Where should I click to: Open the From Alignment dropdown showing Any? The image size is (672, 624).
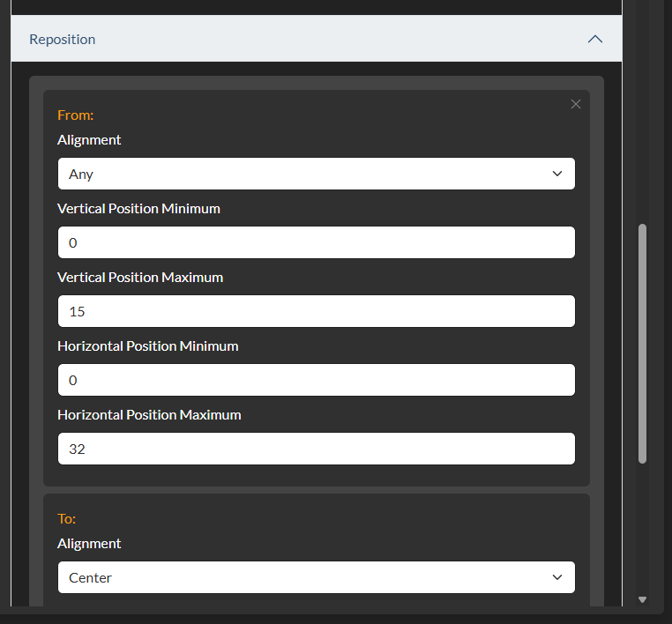[316, 174]
